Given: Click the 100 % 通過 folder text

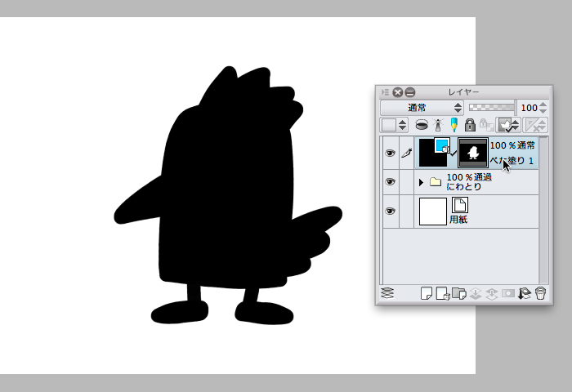Looking at the screenshot, I should 469,177.
